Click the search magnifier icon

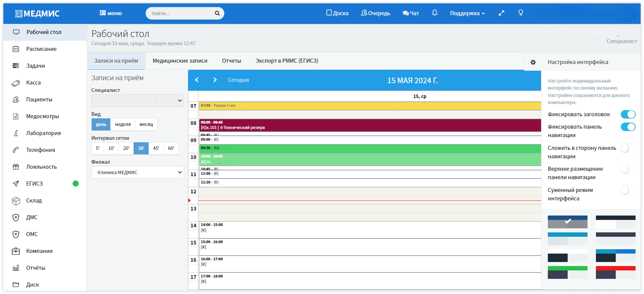[217, 13]
